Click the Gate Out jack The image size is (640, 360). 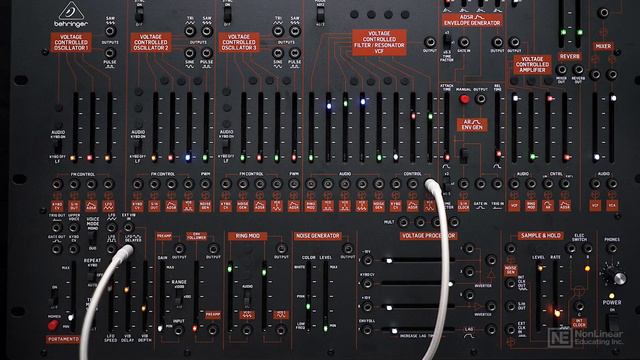pos(57,248)
